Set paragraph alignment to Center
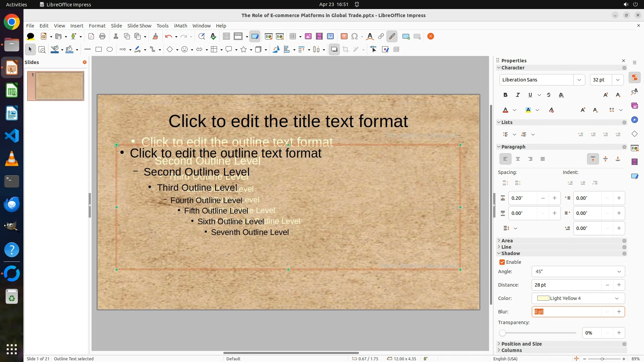Viewport: 644px width, 362px height. point(518,159)
